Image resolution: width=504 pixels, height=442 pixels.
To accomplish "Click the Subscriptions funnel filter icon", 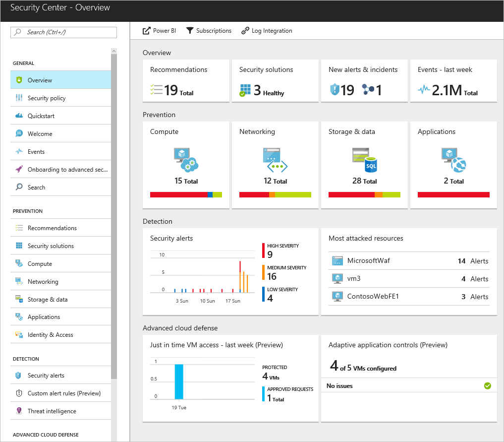I will point(190,31).
